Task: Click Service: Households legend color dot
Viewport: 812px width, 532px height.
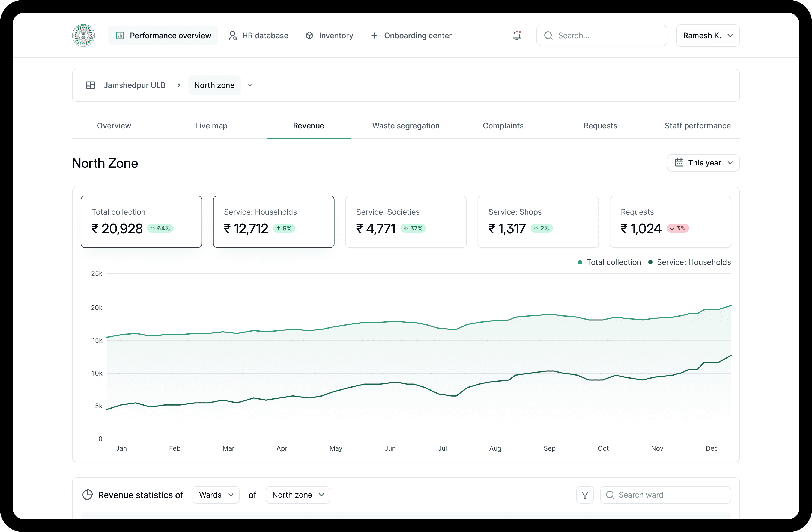Action: (650, 262)
